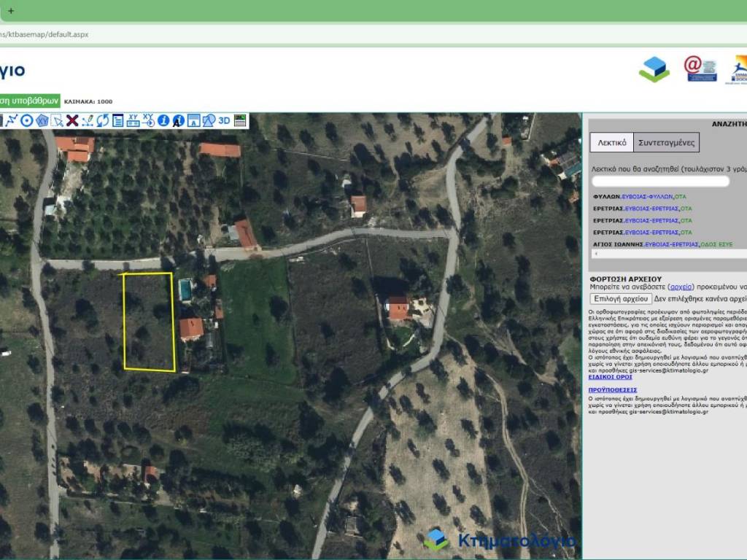Click the search text input field

(x=660, y=182)
